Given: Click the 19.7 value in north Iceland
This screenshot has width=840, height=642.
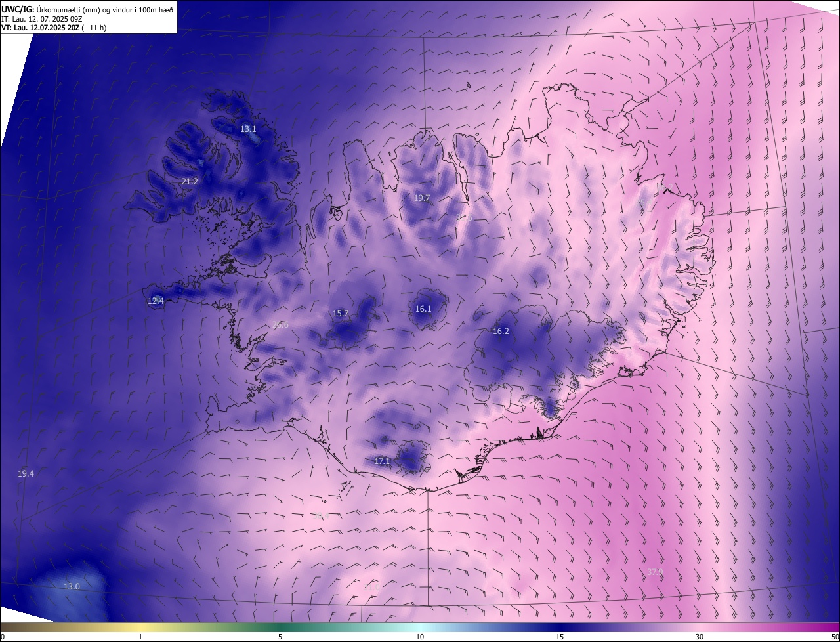Looking at the screenshot, I should 422,198.
